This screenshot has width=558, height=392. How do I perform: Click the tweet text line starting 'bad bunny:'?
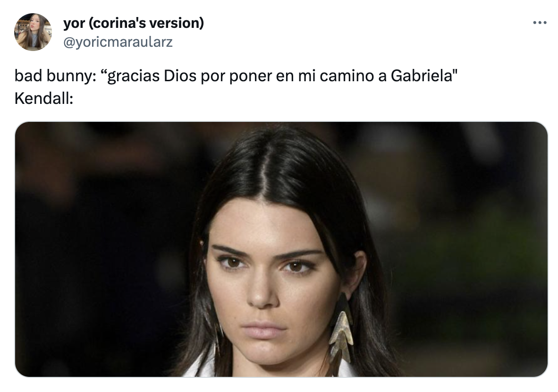click(x=236, y=76)
